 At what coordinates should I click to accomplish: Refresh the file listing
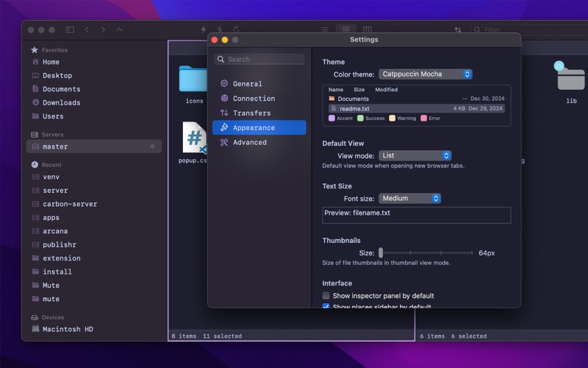tap(236, 29)
